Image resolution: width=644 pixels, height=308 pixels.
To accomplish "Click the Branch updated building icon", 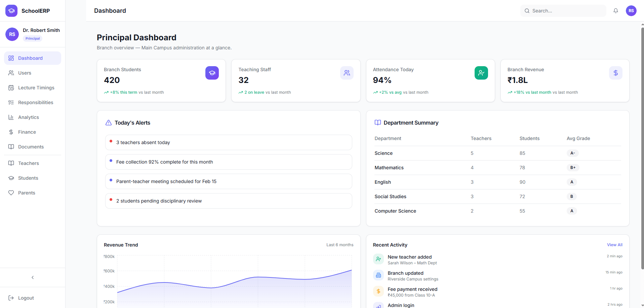I will click(x=378, y=275).
